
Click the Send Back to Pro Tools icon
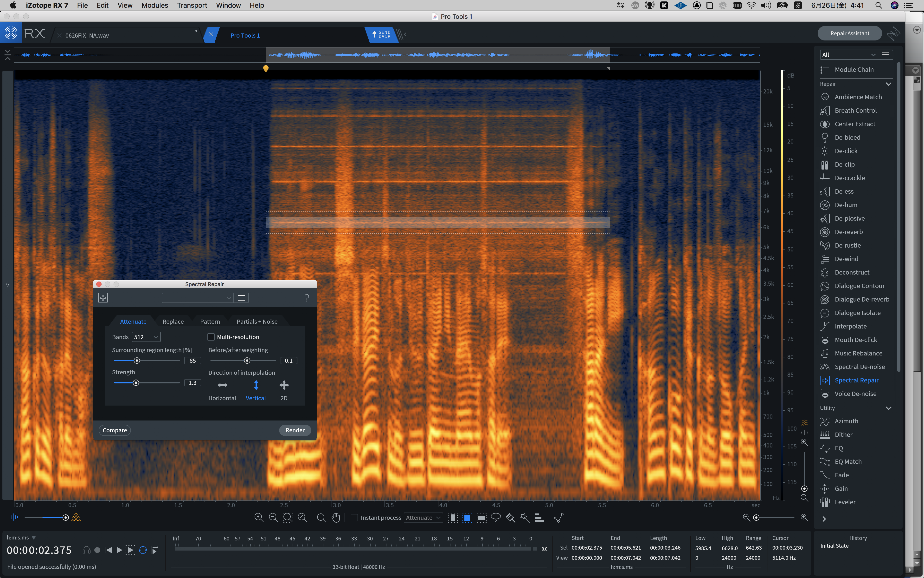382,35
